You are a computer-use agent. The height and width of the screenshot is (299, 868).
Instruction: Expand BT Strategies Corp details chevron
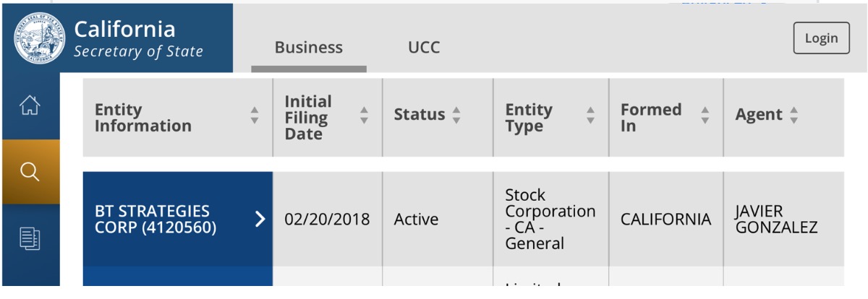click(260, 220)
